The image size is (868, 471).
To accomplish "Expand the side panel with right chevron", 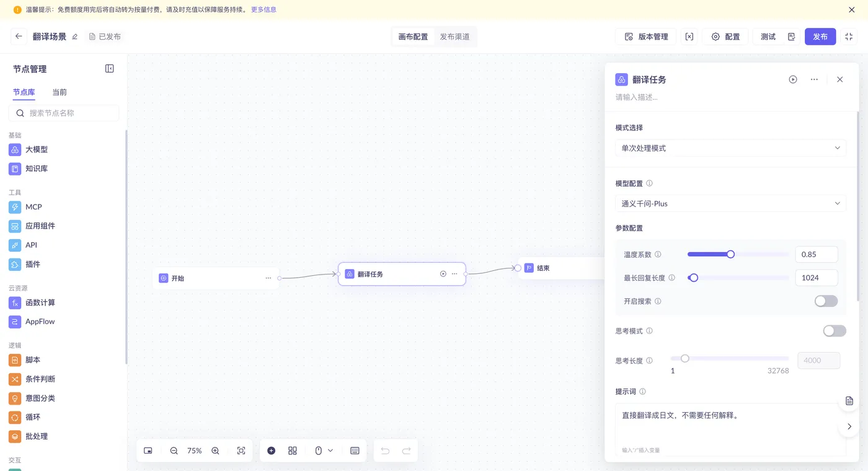I will pyautogui.click(x=849, y=426).
